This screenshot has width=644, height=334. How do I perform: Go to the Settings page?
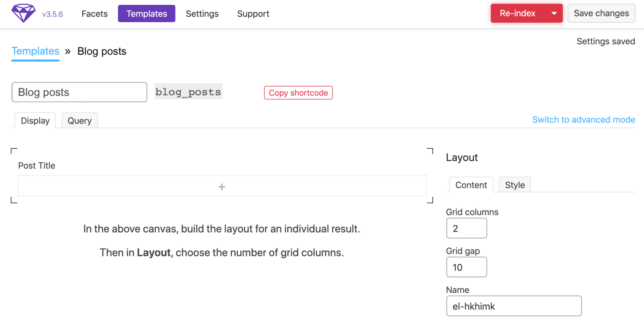tap(202, 14)
